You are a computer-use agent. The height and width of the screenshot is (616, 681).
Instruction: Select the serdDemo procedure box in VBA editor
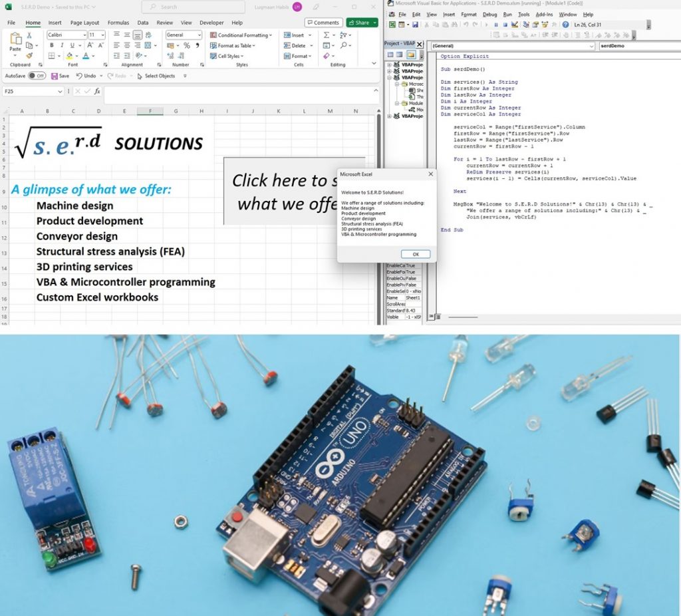(x=639, y=46)
